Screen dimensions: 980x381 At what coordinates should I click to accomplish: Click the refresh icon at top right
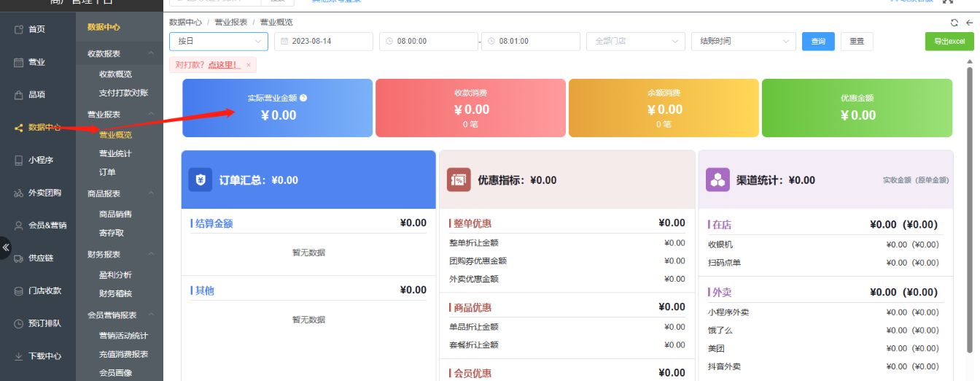pyautogui.click(x=954, y=23)
